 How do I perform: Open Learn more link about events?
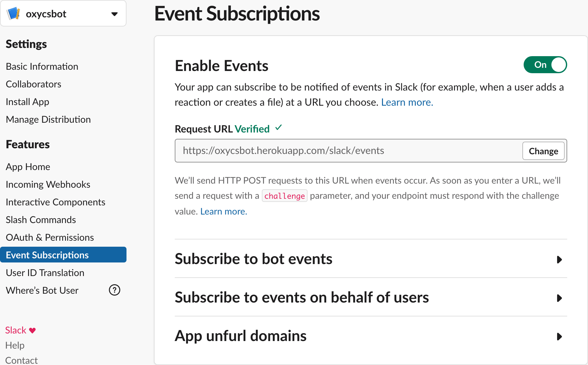click(x=407, y=102)
